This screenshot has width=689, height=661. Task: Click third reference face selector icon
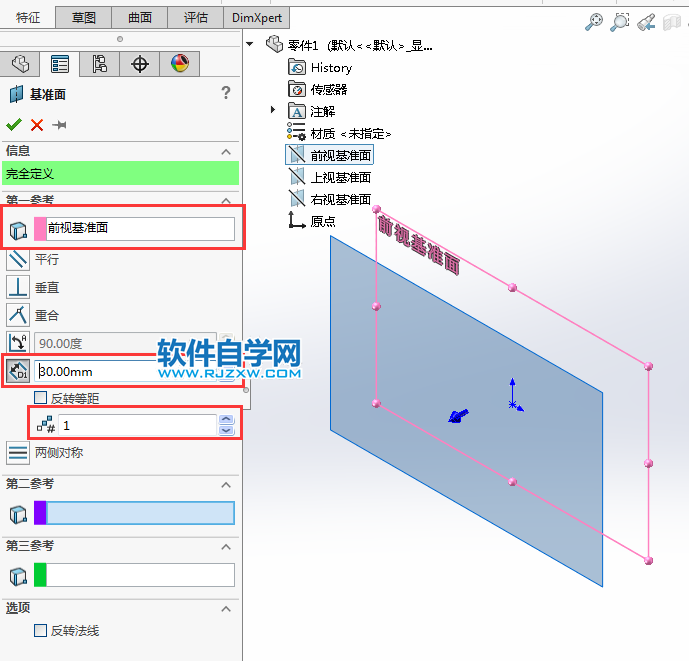click(x=18, y=576)
